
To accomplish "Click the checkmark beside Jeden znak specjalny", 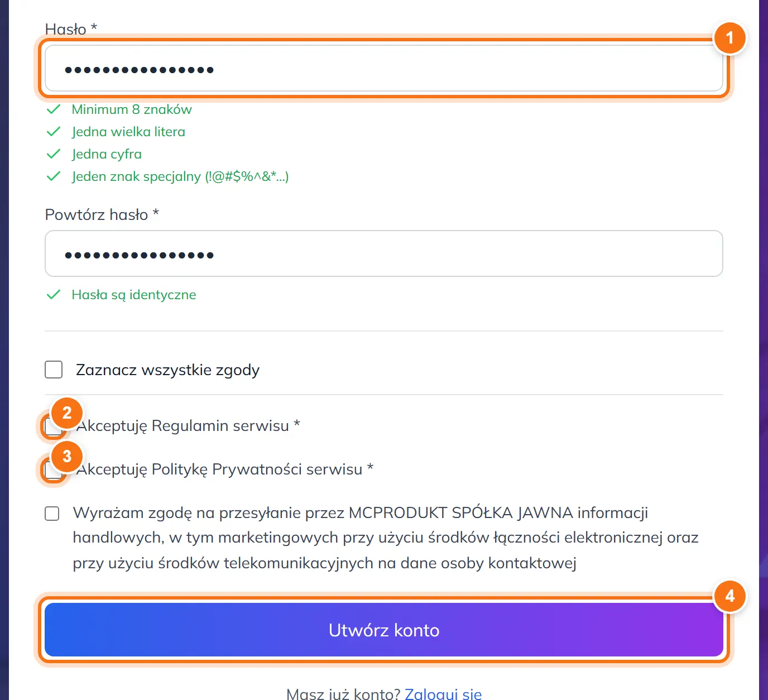I will coord(54,176).
